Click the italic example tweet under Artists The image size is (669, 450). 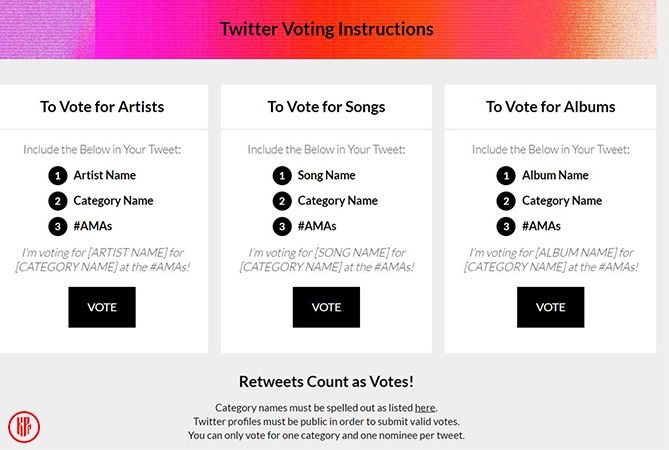point(102,259)
